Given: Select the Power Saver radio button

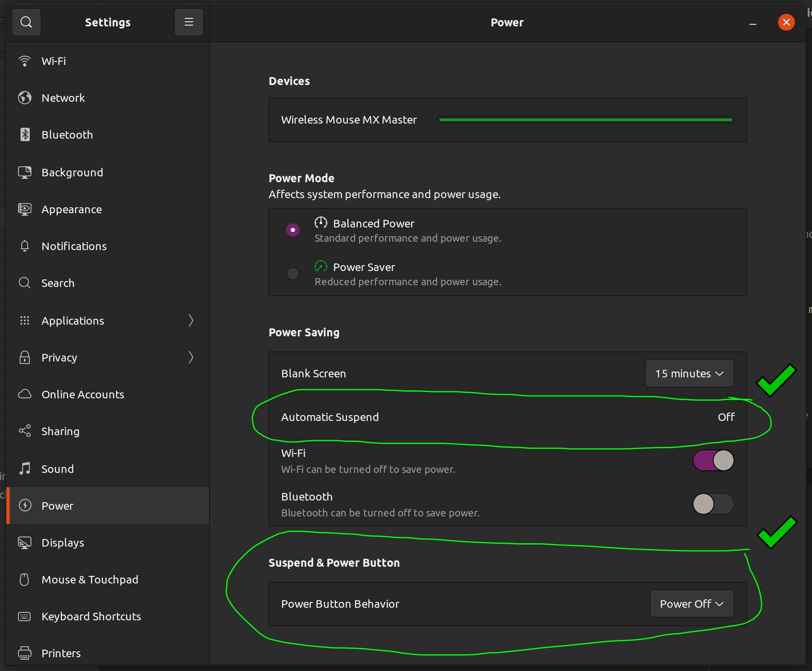Looking at the screenshot, I should pos(292,274).
